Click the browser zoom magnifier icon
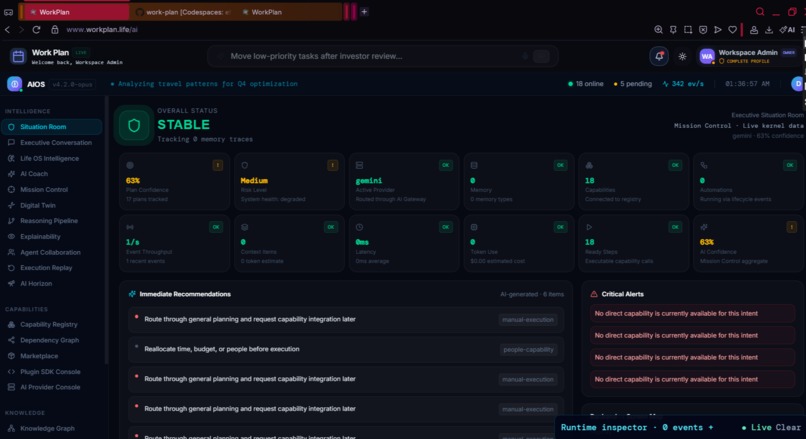The width and height of the screenshot is (806, 439). click(x=658, y=30)
